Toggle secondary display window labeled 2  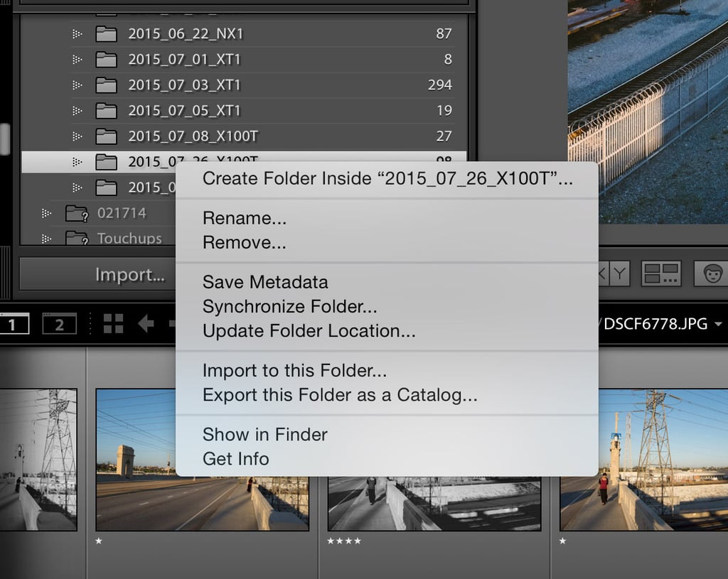pos(60,323)
